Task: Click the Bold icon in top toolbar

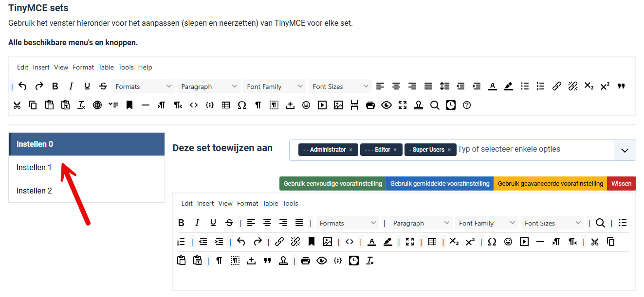Action: [55, 87]
